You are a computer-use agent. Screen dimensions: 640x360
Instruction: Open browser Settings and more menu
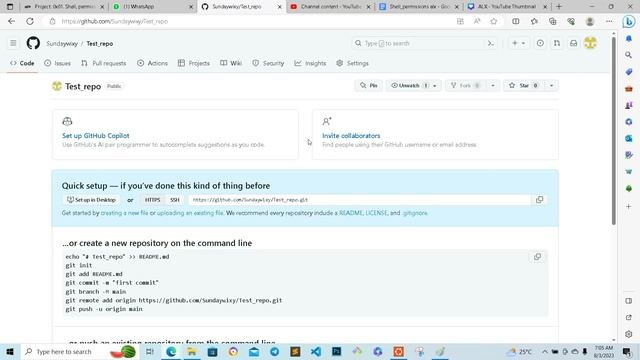click(609, 21)
